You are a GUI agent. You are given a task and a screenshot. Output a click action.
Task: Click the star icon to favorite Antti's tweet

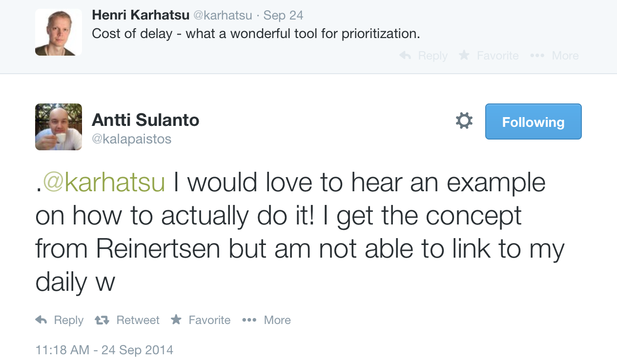176,320
